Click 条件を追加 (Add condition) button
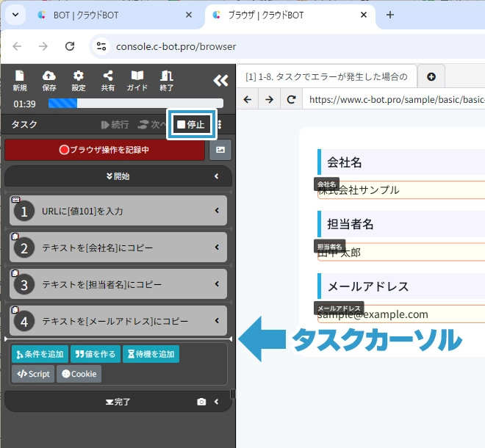The image size is (485, 448). (40, 354)
